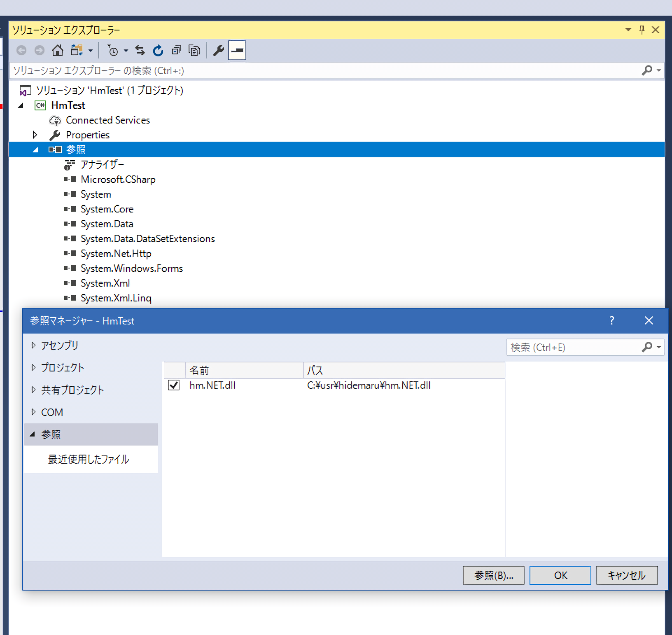This screenshot has height=635, width=672.
Task: Click the Reference Manager help question mark
Action: (611, 320)
